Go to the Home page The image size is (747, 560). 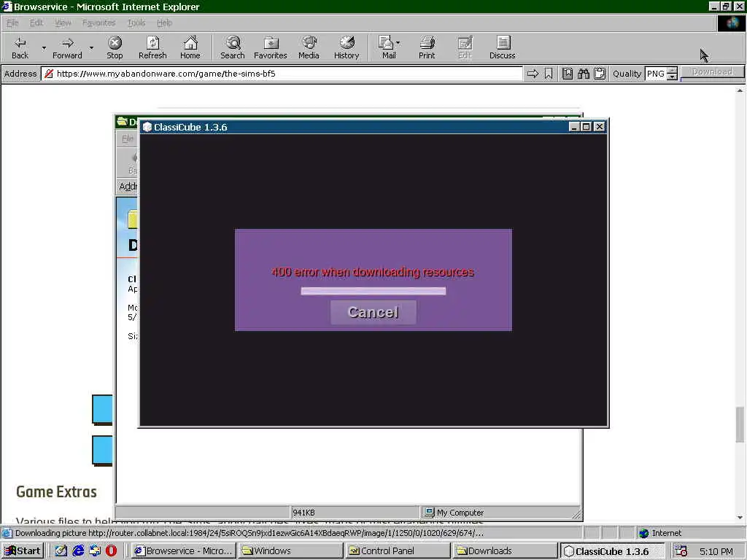coord(190,47)
